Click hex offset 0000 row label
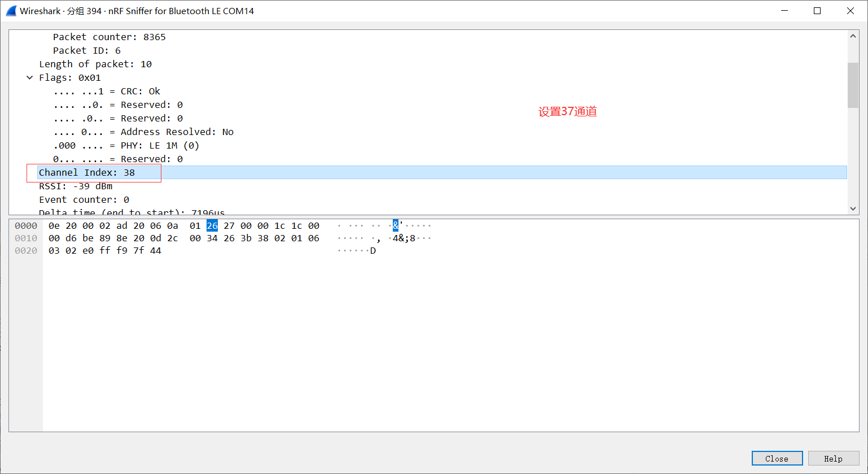 26,225
